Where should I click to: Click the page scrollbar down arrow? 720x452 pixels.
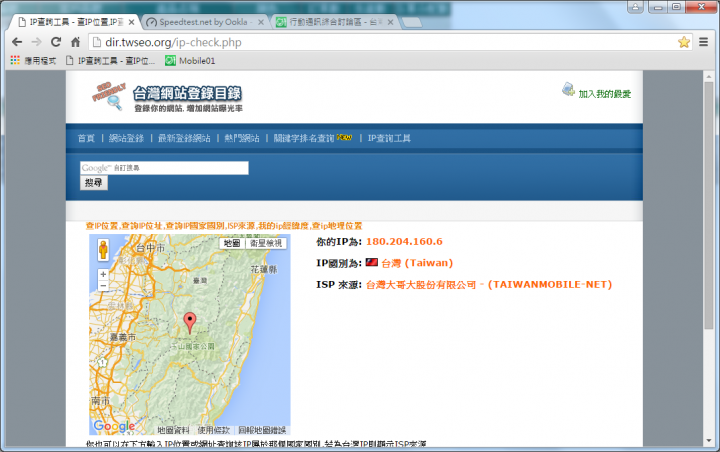tap(709, 441)
